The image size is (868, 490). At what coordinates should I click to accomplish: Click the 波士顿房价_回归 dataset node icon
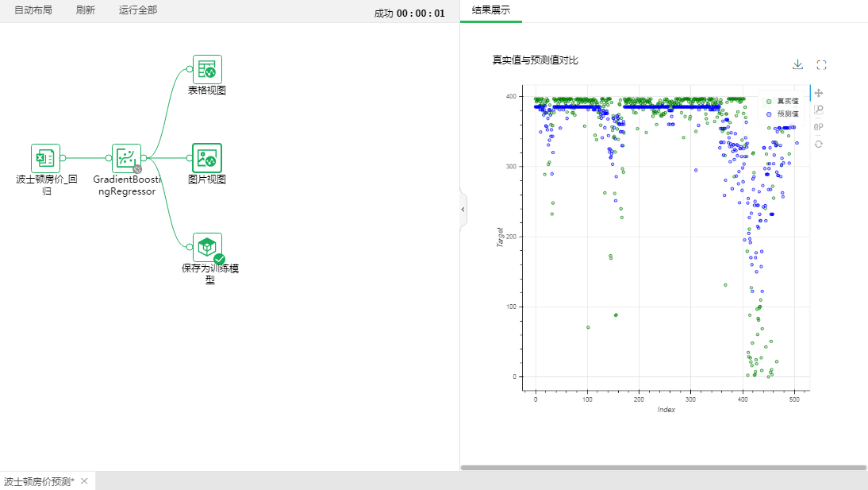[x=45, y=158]
